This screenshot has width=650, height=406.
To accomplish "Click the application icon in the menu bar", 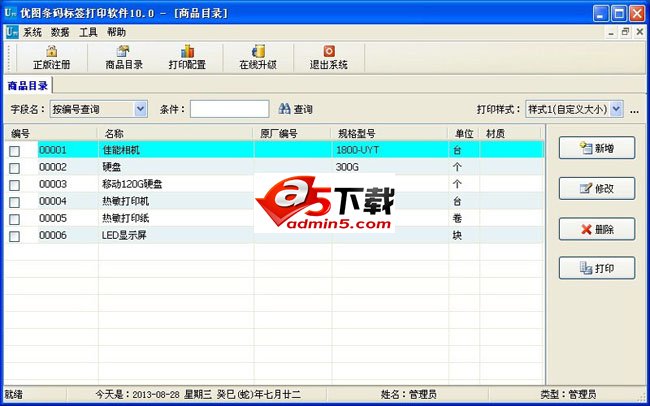I will (12, 32).
